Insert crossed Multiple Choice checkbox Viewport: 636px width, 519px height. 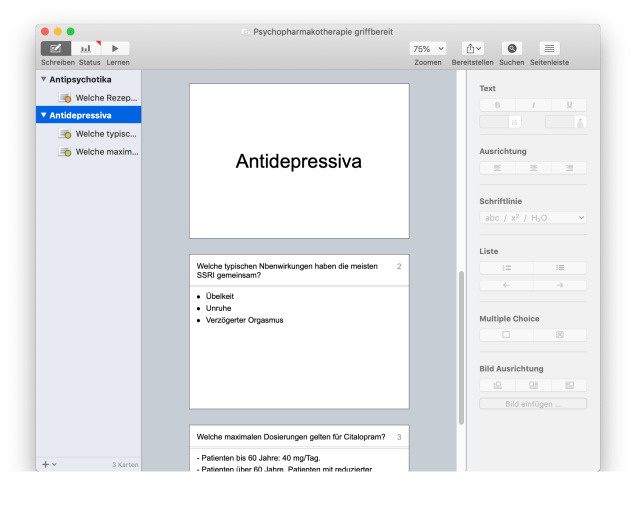pyautogui.click(x=560, y=335)
